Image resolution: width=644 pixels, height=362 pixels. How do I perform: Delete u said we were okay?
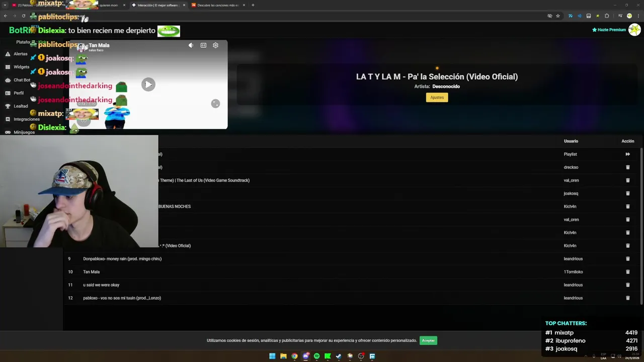pos(627,285)
